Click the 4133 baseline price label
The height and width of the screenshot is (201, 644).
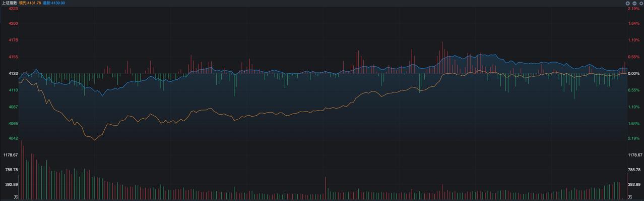point(14,73)
